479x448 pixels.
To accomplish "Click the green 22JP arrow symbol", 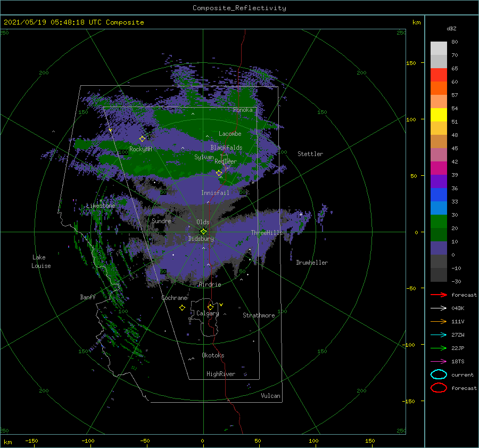I will coord(439,348).
